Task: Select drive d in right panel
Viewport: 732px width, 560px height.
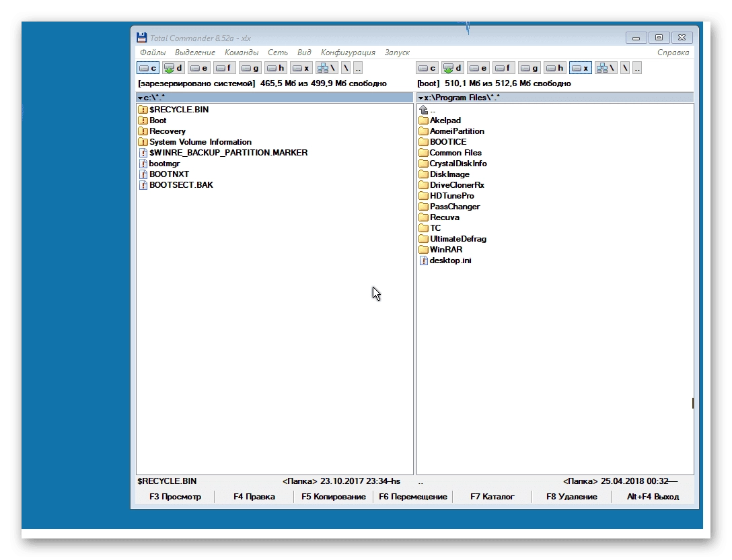Action: [453, 68]
